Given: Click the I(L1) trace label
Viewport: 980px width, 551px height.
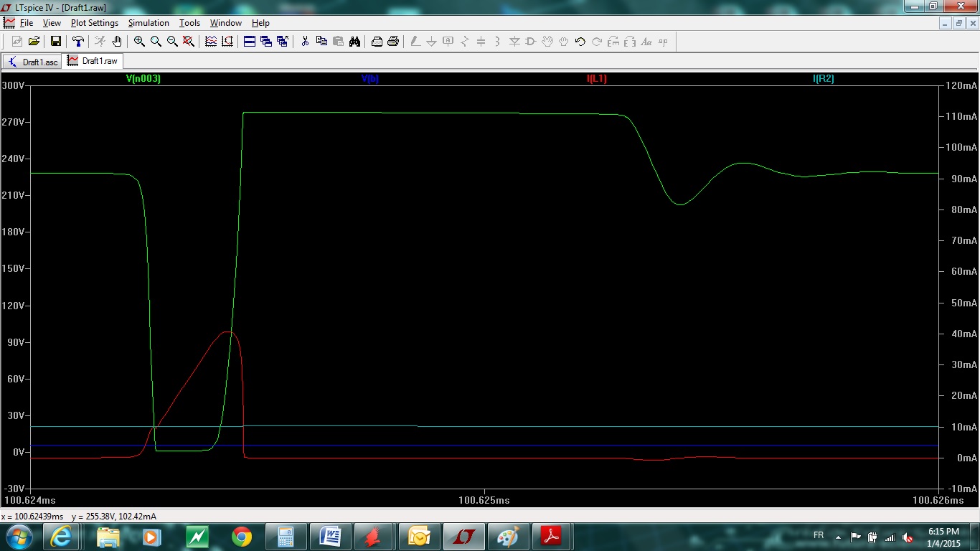Looking at the screenshot, I should coord(597,79).
